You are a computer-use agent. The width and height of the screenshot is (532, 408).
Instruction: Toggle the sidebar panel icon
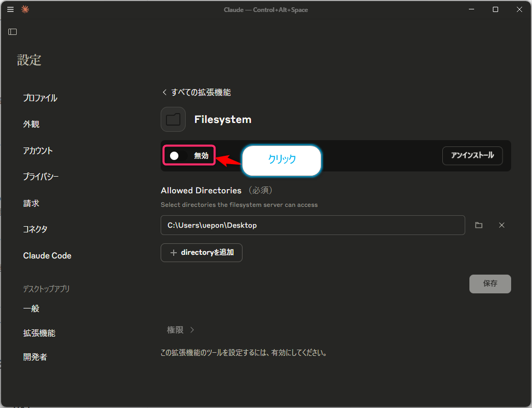(13, 32)
